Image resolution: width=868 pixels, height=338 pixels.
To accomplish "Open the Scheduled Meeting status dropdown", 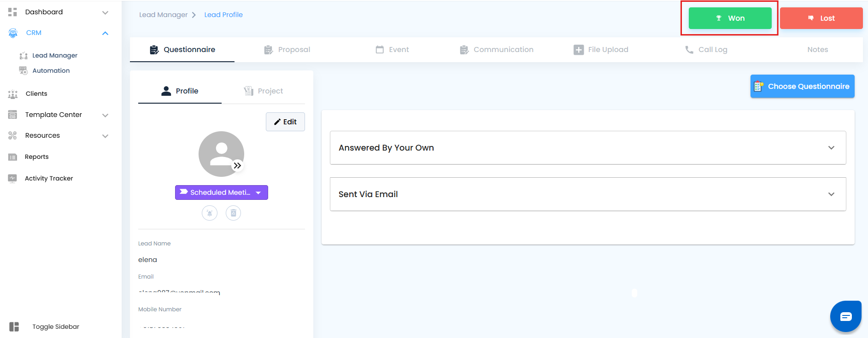I will 258,192.
